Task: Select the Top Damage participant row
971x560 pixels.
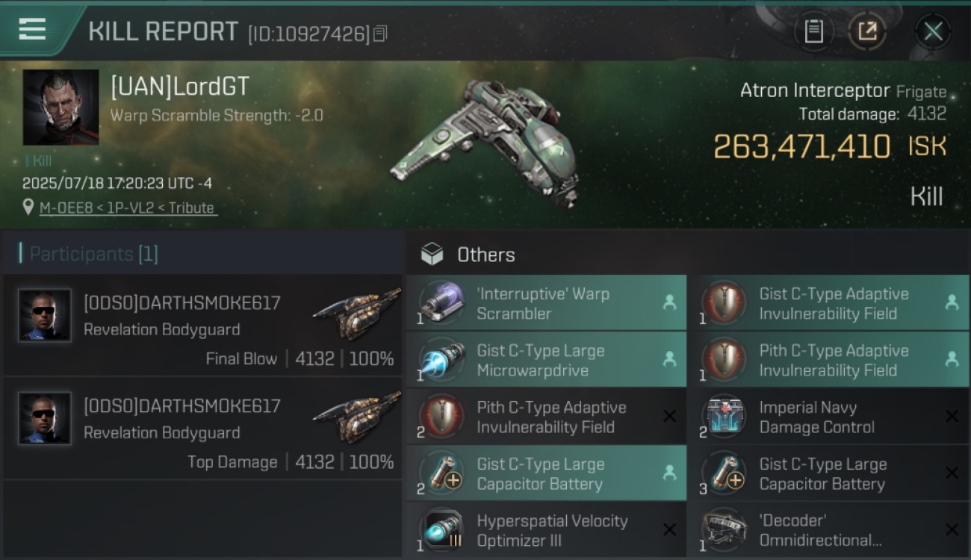Action: click(203, 429)
